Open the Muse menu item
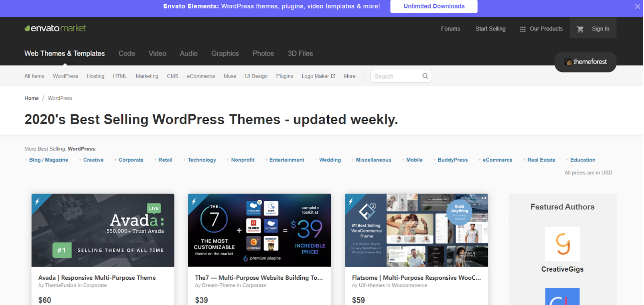This screenshot has height=305, width=644. click(x=230, y=76)
